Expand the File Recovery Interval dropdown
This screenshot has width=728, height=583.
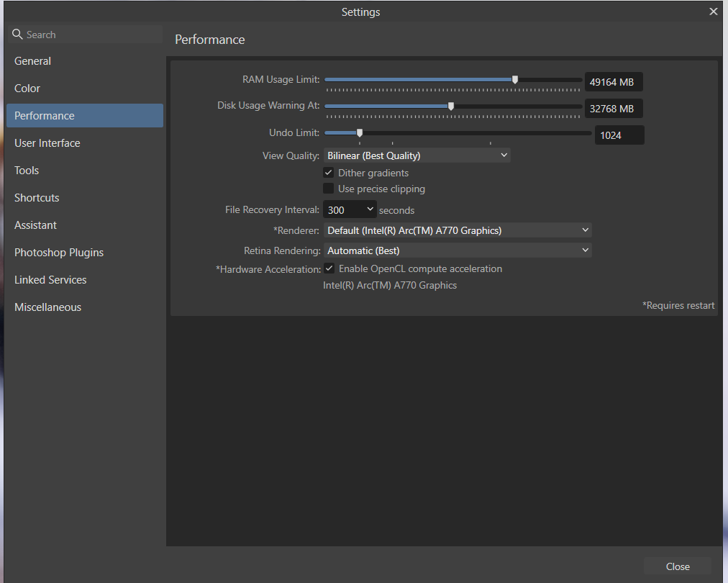tap(350, 210)
